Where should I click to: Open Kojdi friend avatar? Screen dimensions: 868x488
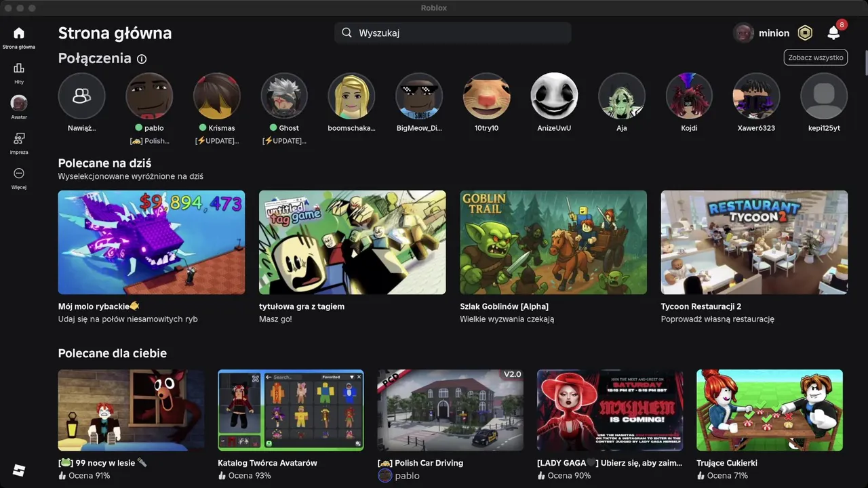coord(689,96)
